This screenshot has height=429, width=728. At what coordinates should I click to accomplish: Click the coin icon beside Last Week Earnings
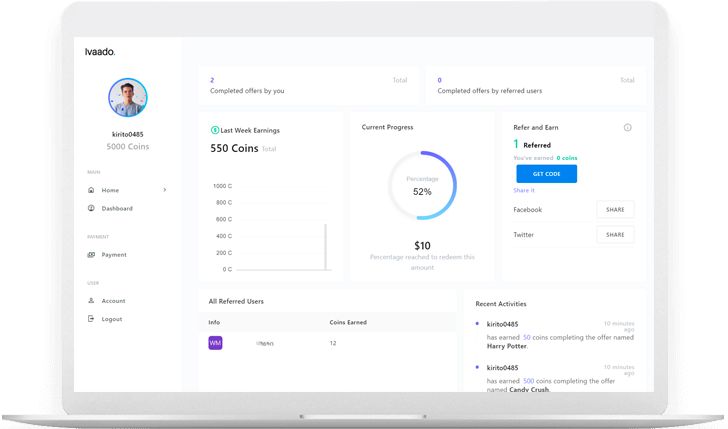(x=214, y=130)
